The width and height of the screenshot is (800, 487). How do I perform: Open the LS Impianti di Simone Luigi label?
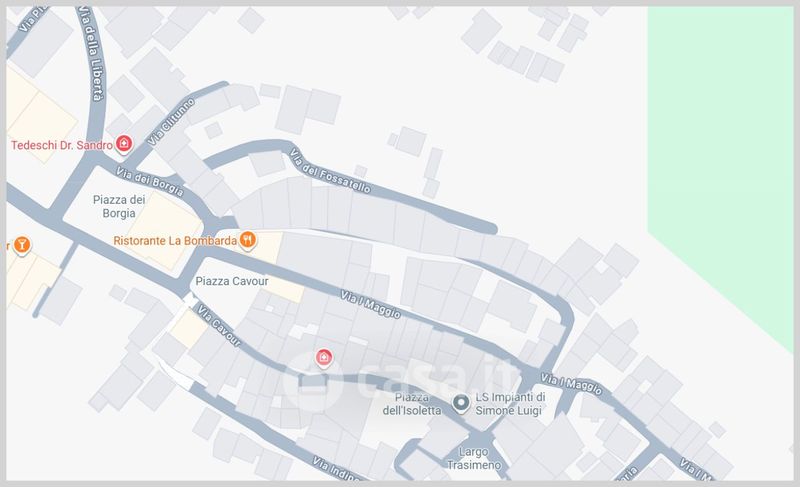510,403
